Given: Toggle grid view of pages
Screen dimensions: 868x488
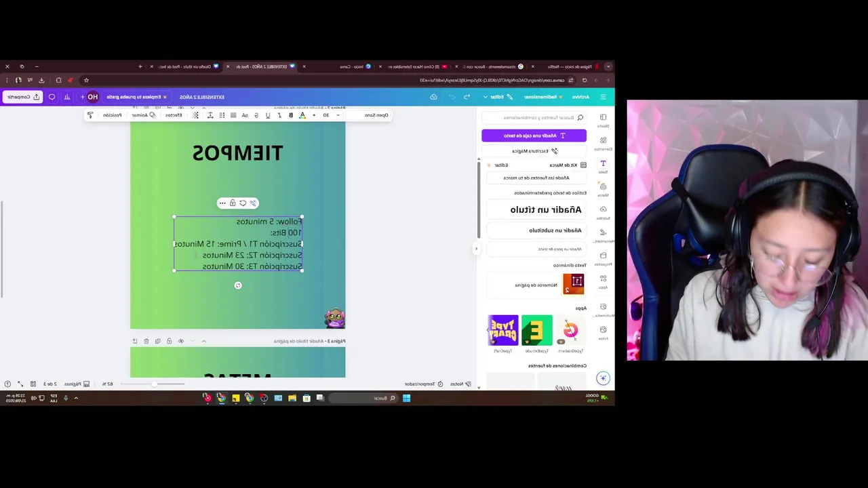Looking at the screenshot, I should tap(33, 384).
